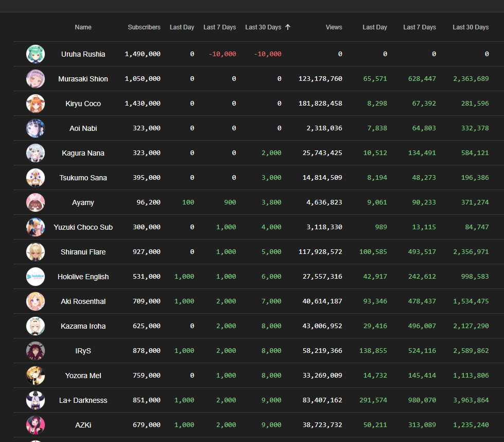
Task: Select the Ayamy name
Action: click(x=83, y=202)
